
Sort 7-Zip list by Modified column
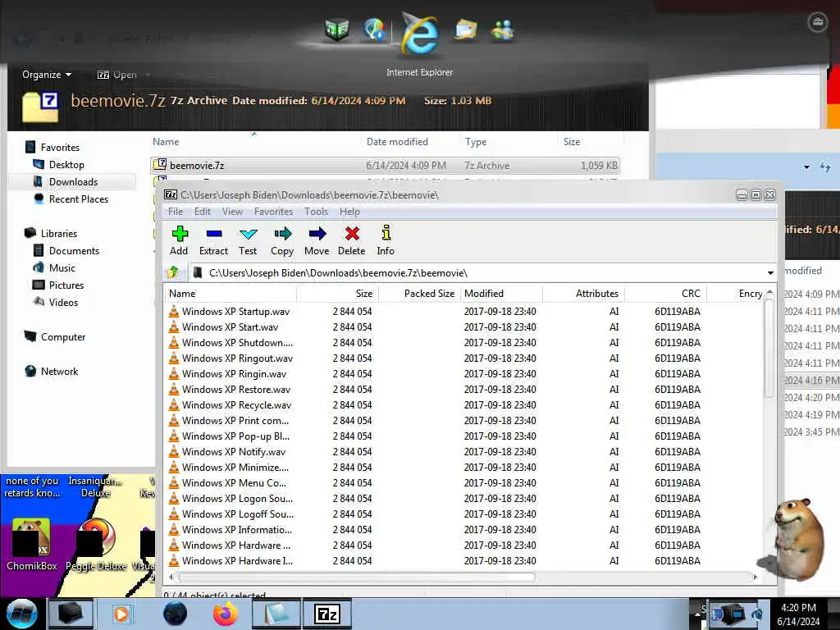pos(501,294)
